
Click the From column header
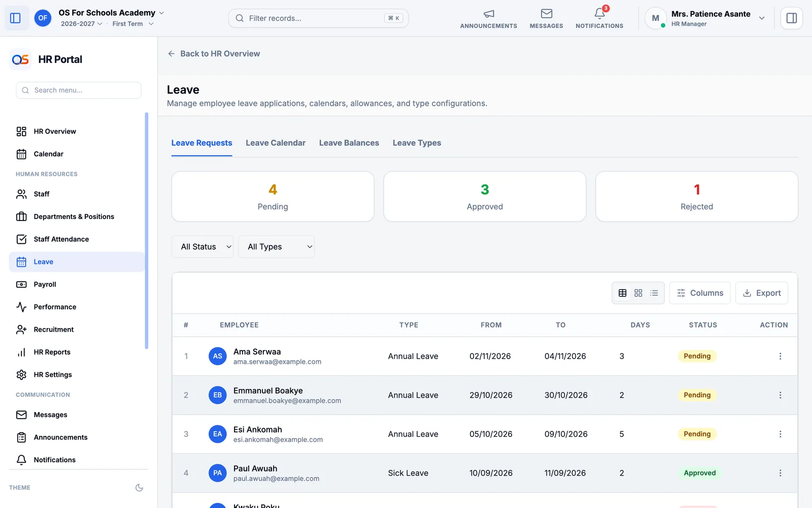point(491,325)
